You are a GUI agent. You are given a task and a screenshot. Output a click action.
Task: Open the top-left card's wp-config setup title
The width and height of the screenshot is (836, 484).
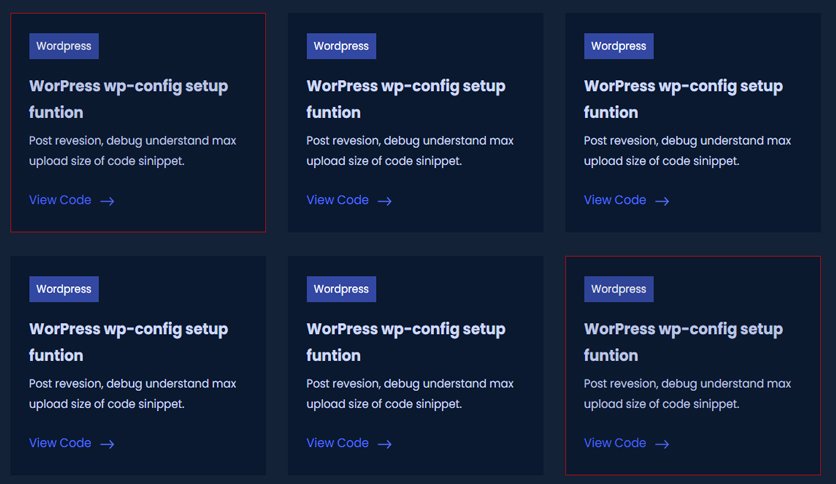(128, 99)
